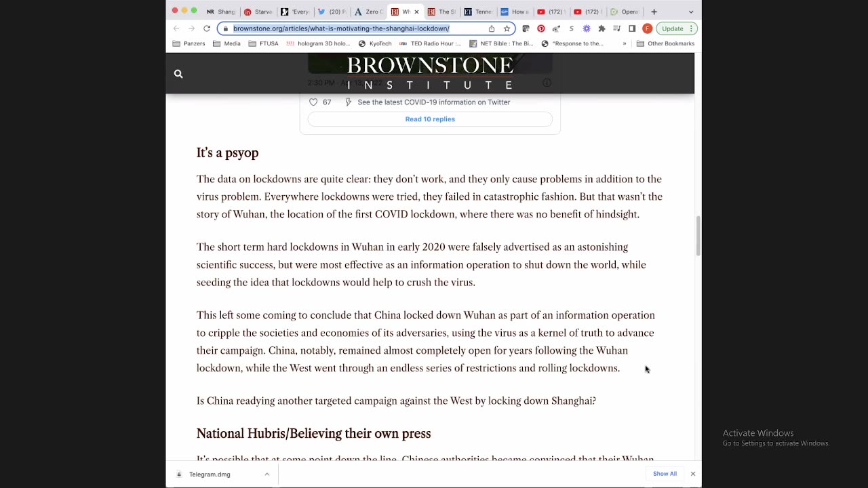Screen dimensions: 868x488
Task: Switch to the Starve tab
Action: [258, 12]
